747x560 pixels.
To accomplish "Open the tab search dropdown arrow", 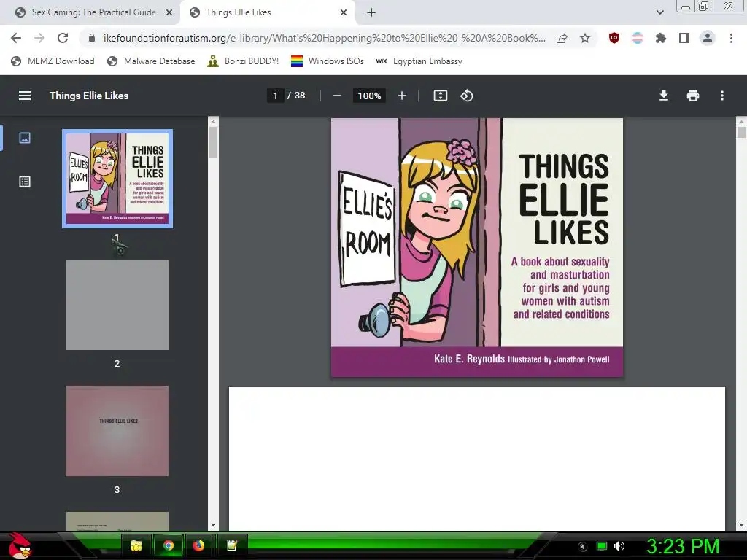I will tap(659, 13).
